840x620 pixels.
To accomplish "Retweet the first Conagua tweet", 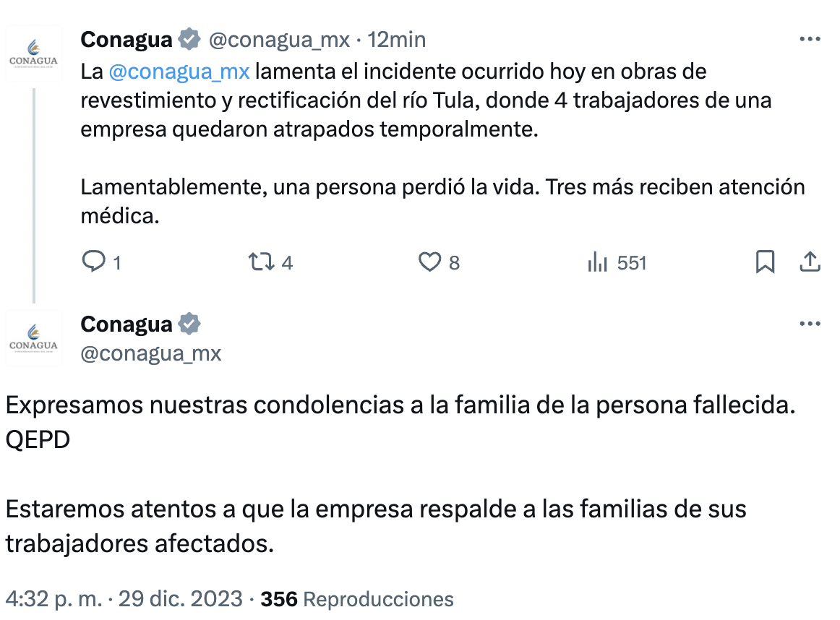I will point(260,262).
